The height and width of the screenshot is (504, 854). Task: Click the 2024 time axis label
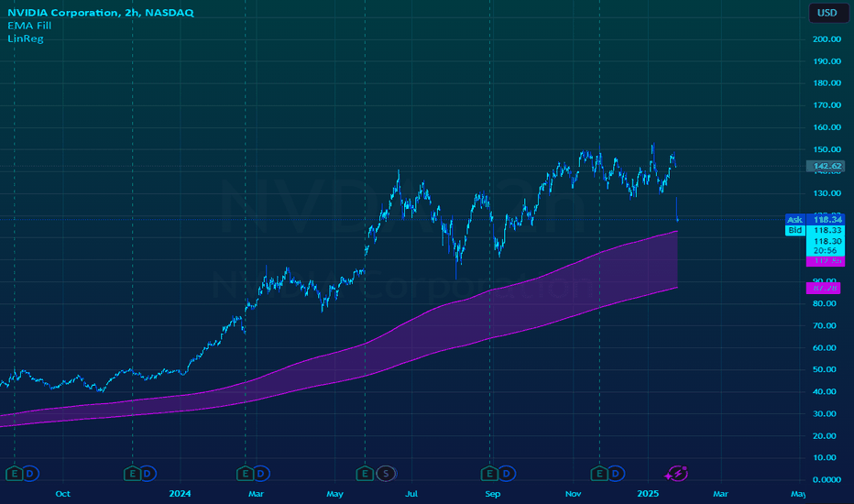tap(180, 494)
